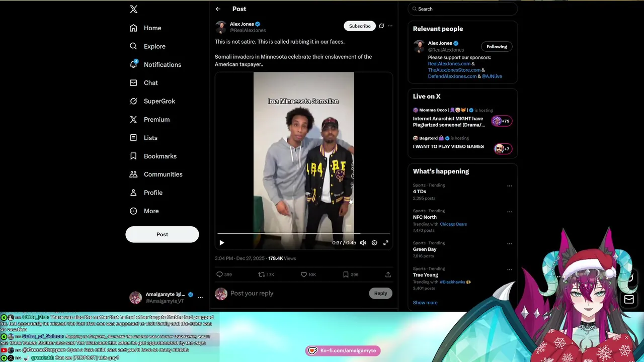Play the video
This screenshot has width=644, height=362.
pos(221,243)
